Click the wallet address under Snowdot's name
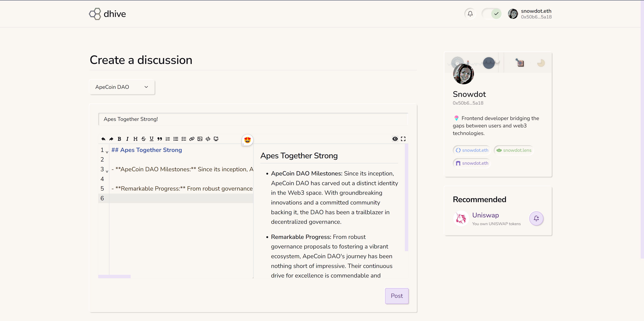Screen dimensions: 644x321 [x=468, y=103]
